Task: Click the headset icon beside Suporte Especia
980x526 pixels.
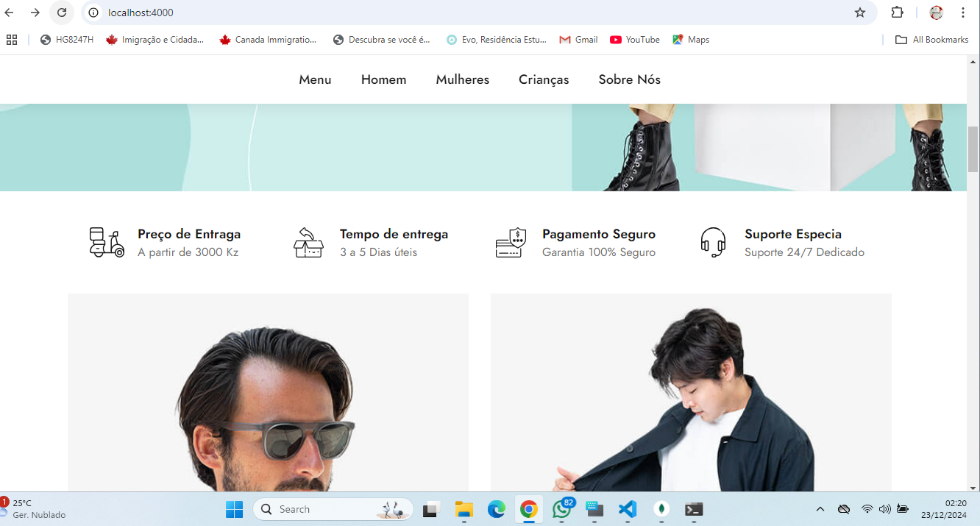Action: (x=712, y=242)
